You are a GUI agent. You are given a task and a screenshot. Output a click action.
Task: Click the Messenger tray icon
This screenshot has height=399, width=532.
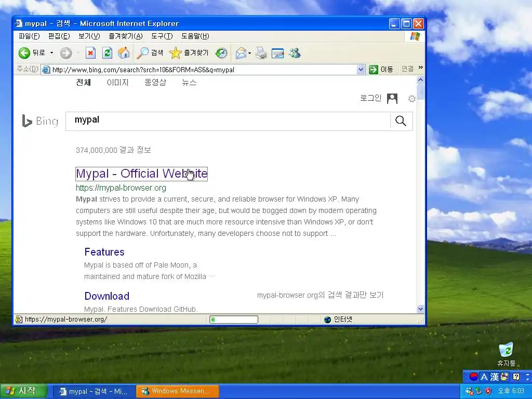[470, 391]
